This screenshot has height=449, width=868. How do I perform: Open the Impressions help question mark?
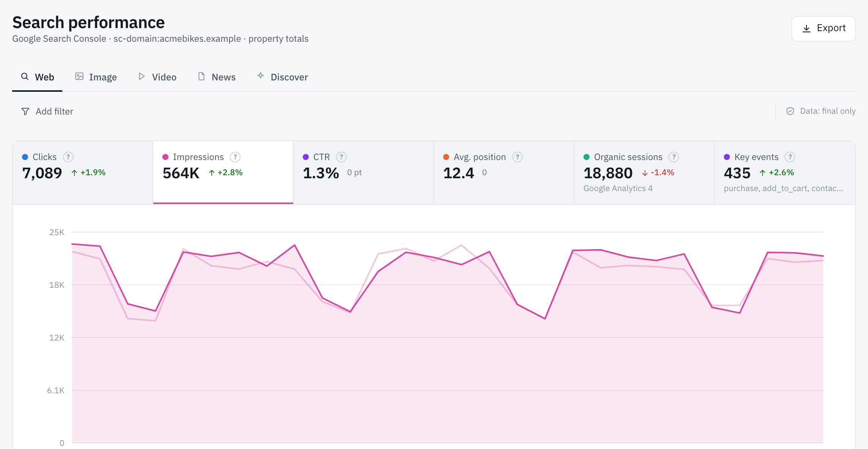pyautogui.click(x=235, y=157)
